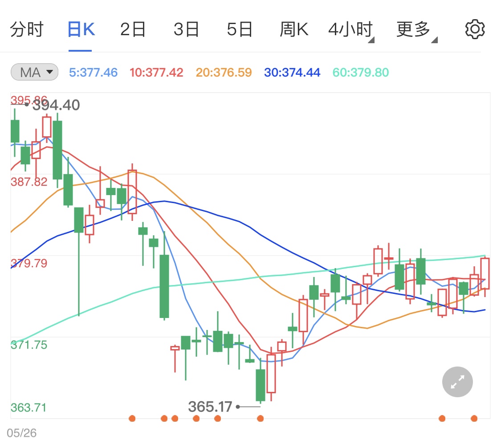Switch to the 分时 tab

[x=27, y=29]
